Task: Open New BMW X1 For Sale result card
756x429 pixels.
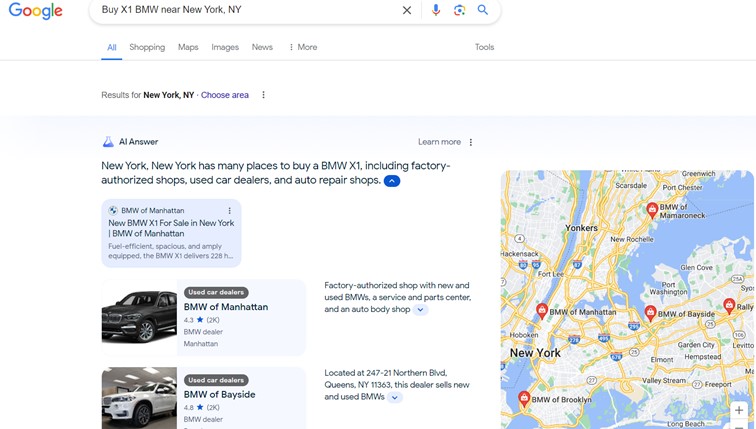Action: [x=171, y=233]
